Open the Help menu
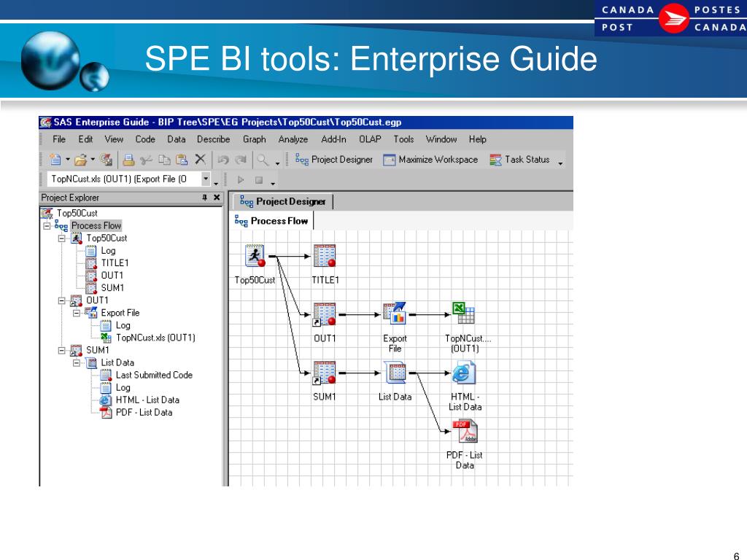 click(x=477, y=139)
